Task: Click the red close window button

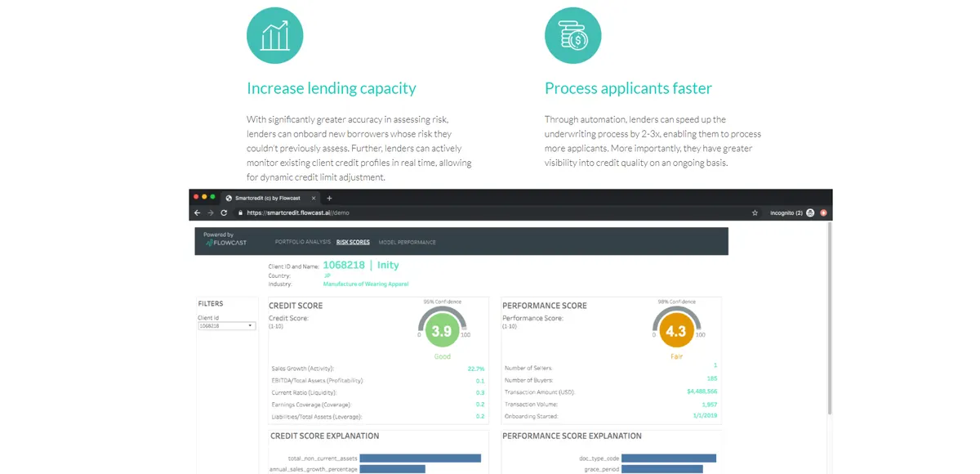Action: pyautogui.click(x=194, y=197)
